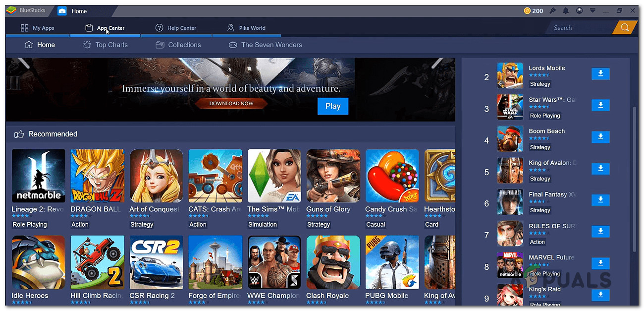
Task: Switch to the App Center tab
Action: point(105,28)
